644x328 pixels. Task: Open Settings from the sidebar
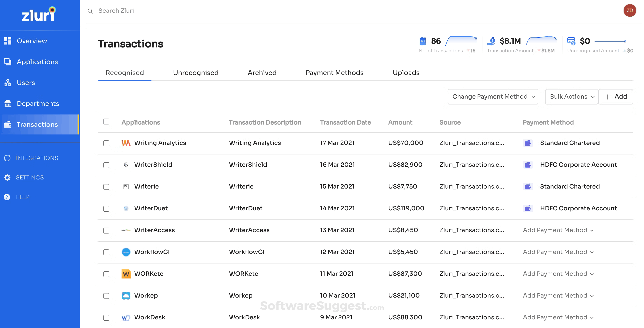29,177
